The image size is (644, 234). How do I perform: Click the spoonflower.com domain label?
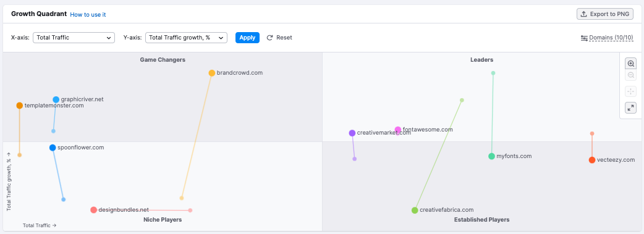tap(81, 148)
